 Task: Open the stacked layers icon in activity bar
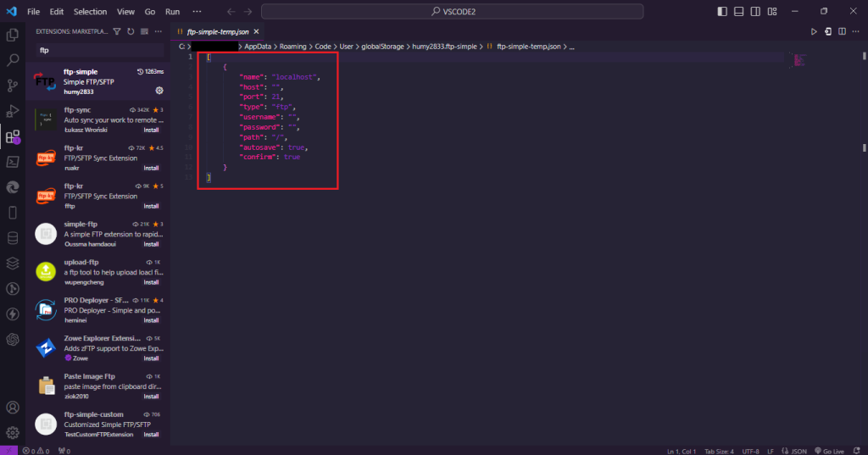click(12, 264)
